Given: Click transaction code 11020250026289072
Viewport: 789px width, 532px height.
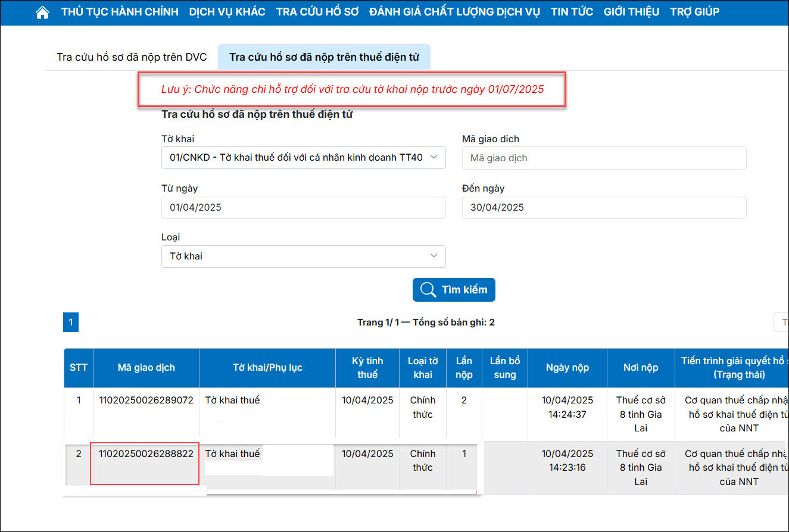Looking at the screenshot, I should pos(146,400).
